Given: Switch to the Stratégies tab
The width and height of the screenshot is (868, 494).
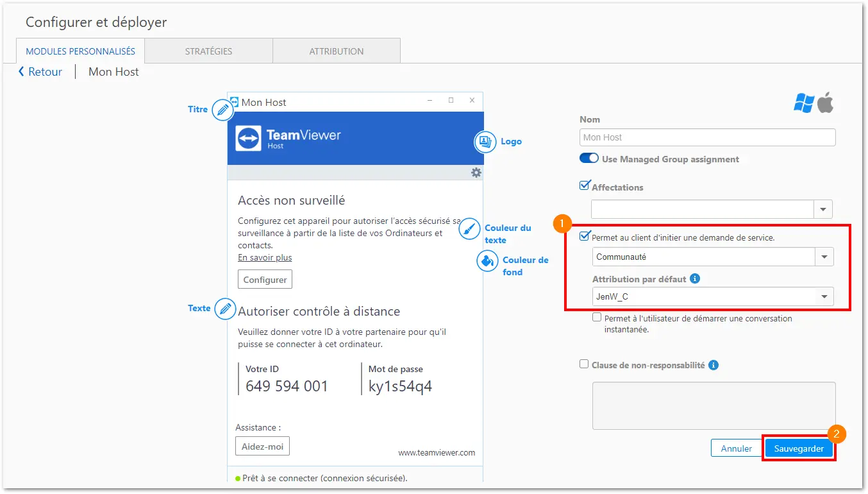Looking at the screenshot, I should tap(208, 51).
